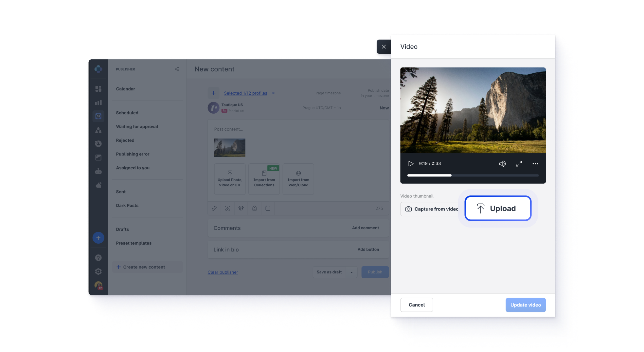Screen dimensions: 644x352
Task: Collapse the Publisher sidebar
Action: point(177,69)
